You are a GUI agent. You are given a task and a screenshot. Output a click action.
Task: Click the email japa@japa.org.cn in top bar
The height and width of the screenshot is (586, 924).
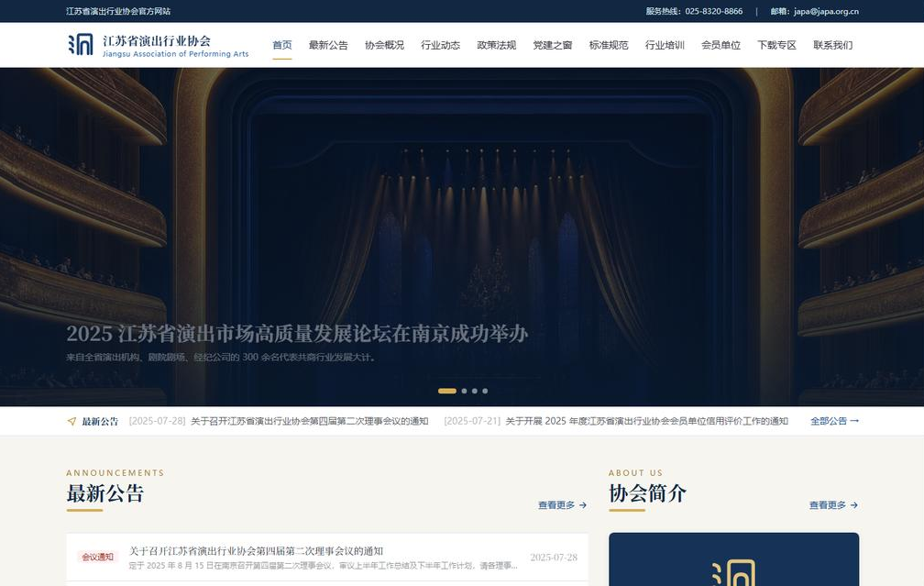point(826,11)
